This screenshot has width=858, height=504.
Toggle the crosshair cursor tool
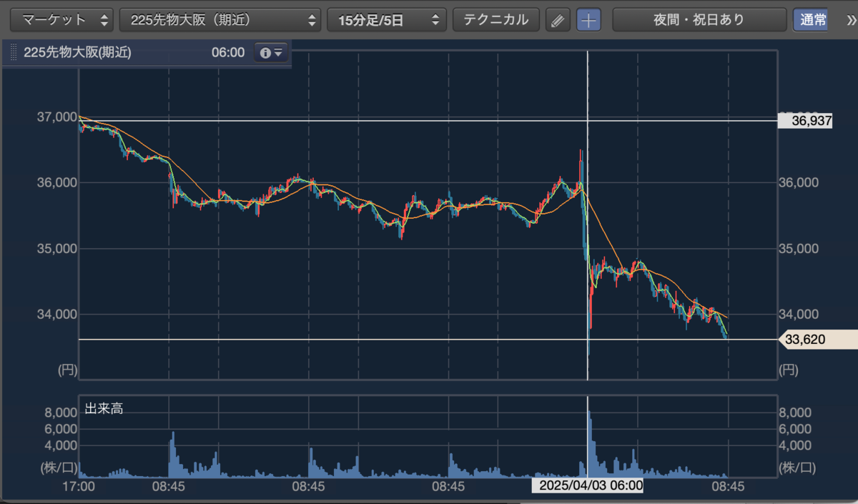click(588, 20)
